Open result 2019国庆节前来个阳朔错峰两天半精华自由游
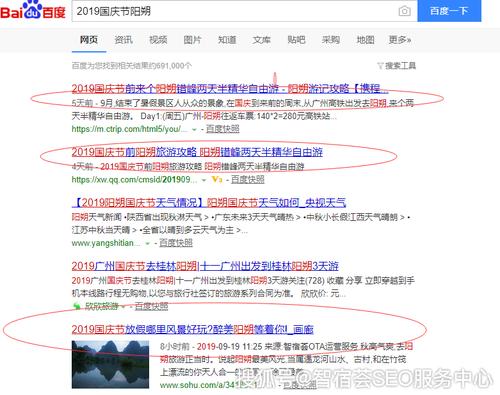 [230, 88]
